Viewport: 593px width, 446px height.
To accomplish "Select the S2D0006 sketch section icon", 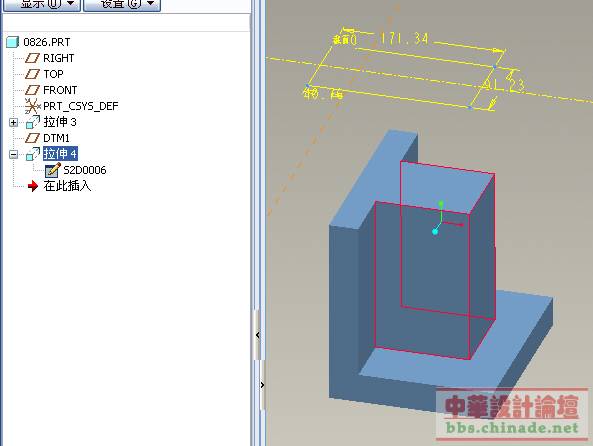I will tap(53, 170).
